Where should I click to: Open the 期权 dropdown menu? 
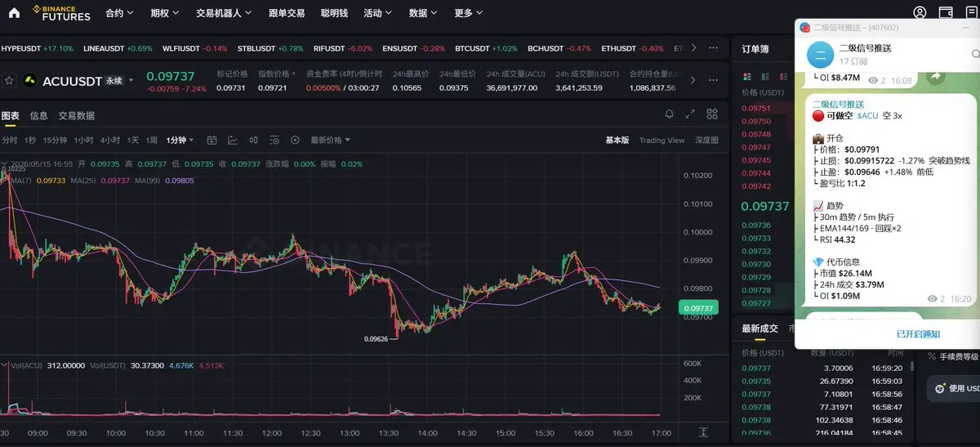(164, 13)
